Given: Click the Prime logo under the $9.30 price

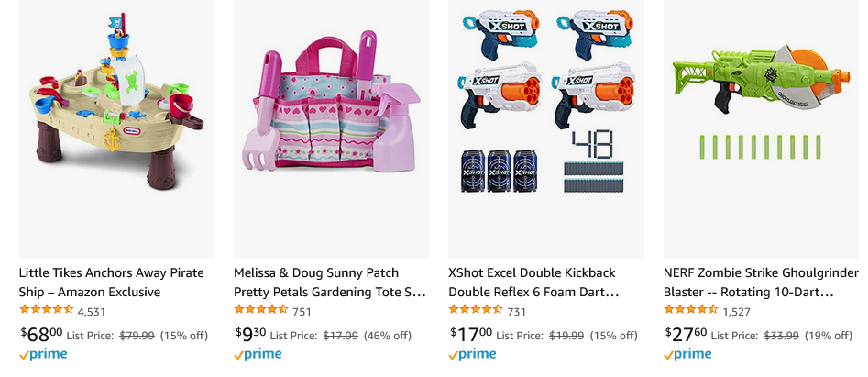Looking at the screenshot, I should pyautogui.click(x=258, y=354).
